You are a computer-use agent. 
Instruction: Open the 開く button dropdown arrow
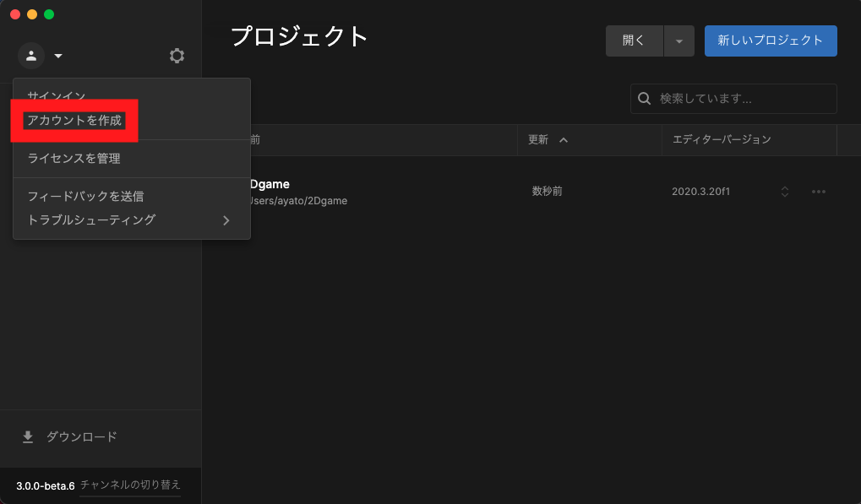678,41
